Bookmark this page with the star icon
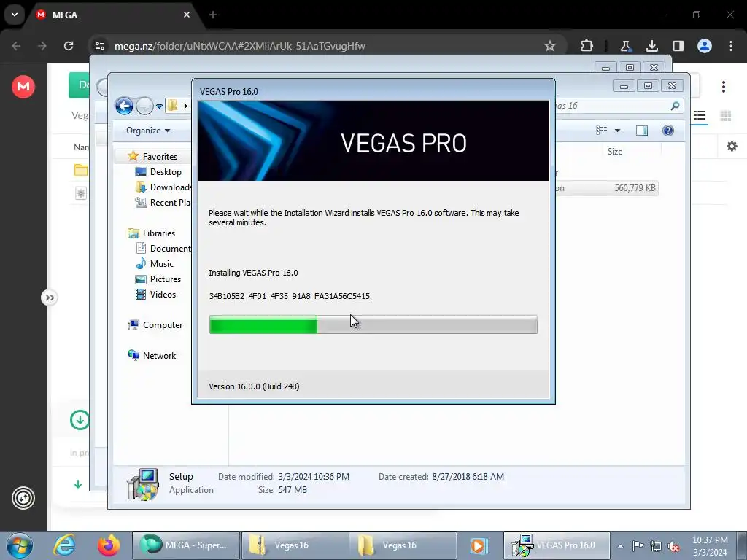747x560 pixels. (x=550, y=46)
